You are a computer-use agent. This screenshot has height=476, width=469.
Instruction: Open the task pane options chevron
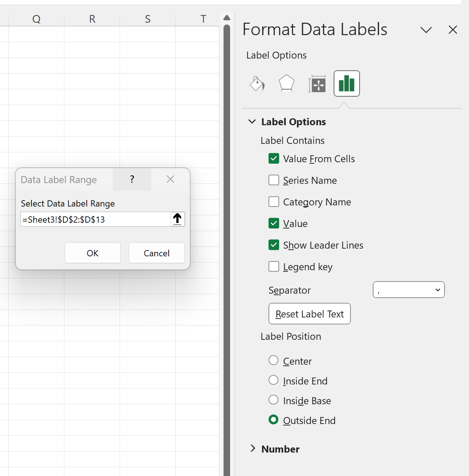point(426,30)
